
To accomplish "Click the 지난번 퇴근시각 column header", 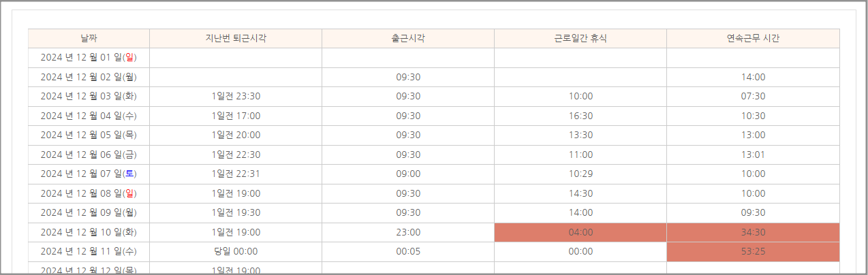I will (236, 39).
